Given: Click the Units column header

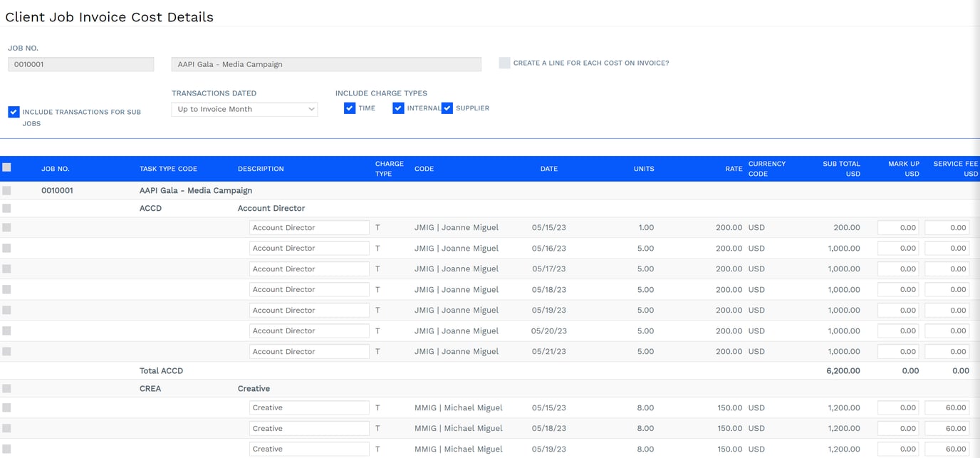Looking at the screenshot, I should [644, 169].
